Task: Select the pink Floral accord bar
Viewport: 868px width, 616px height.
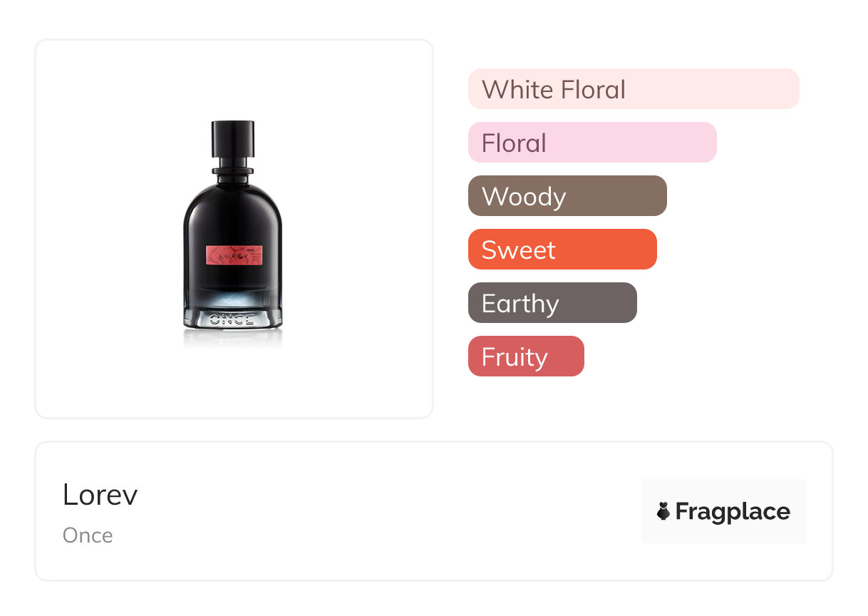Action: click(x=592, y=143)
